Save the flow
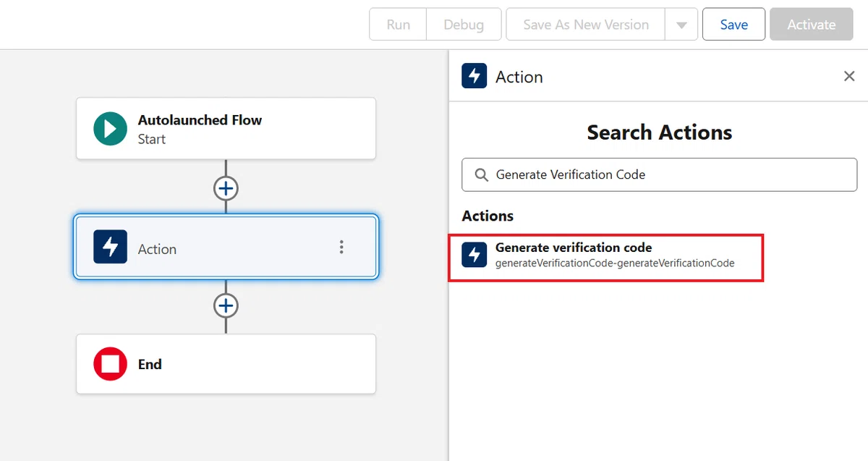 click(733, 25)
